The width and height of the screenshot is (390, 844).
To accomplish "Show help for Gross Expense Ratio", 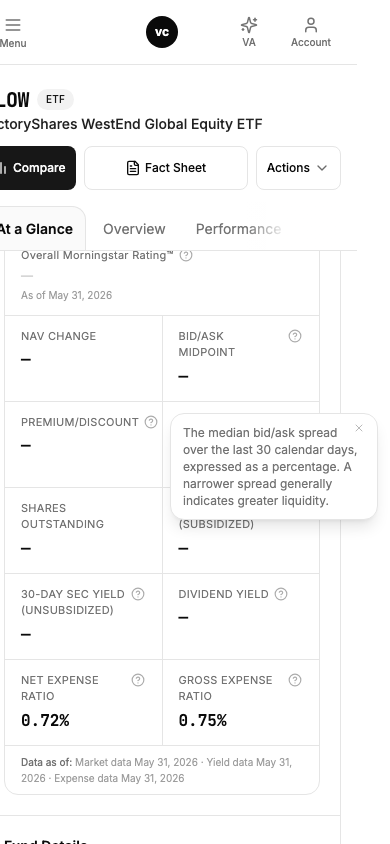I will 295,680.
